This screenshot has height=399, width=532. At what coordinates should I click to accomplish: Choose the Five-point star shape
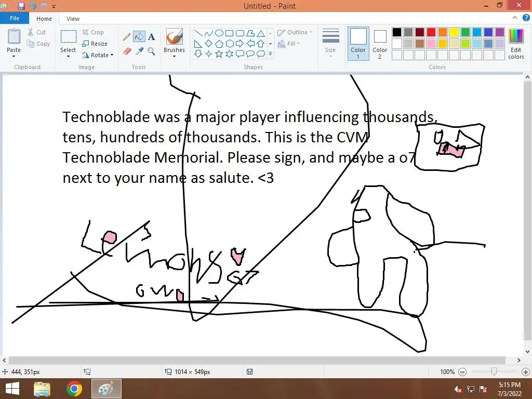point(219,54)
